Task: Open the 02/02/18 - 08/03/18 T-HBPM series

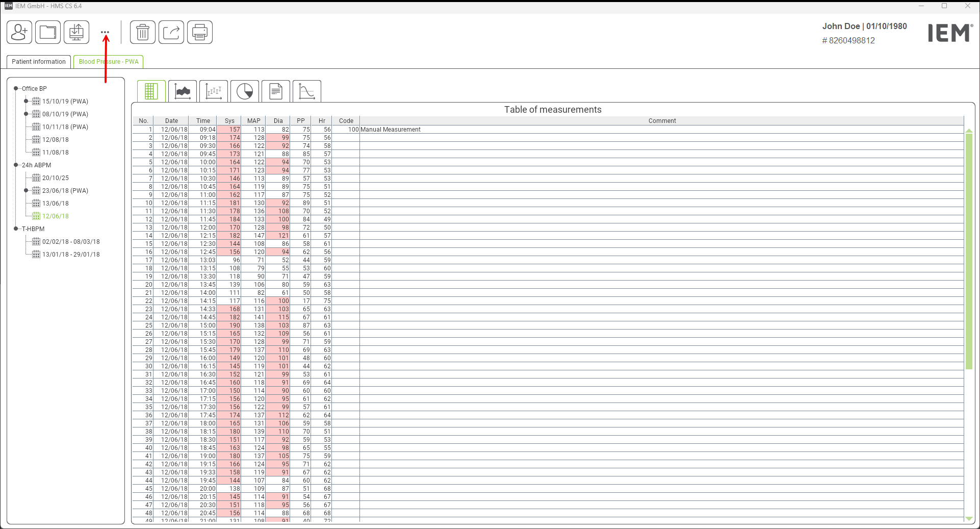Action: 71,242
